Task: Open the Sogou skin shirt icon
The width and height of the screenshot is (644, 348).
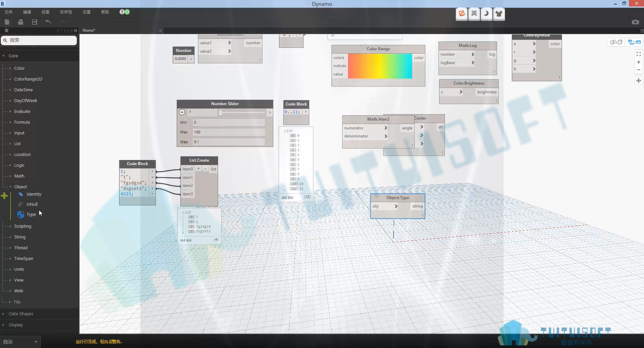Action: click(x=499, y=14)
